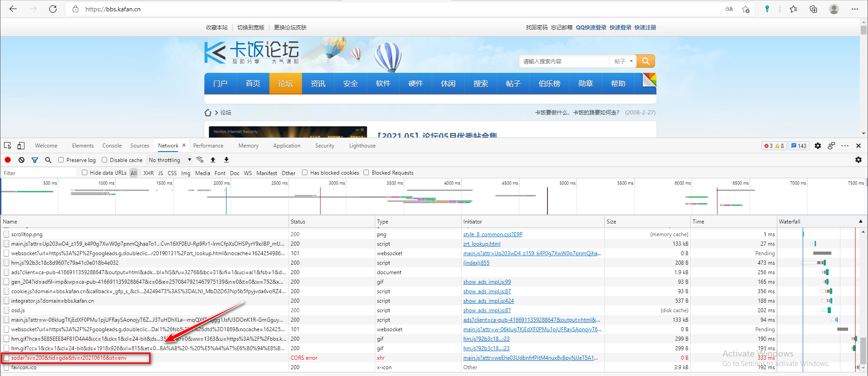Open browser Settings and more menu
The height and width of the screenshot is (376, 868).
(854, 9)
